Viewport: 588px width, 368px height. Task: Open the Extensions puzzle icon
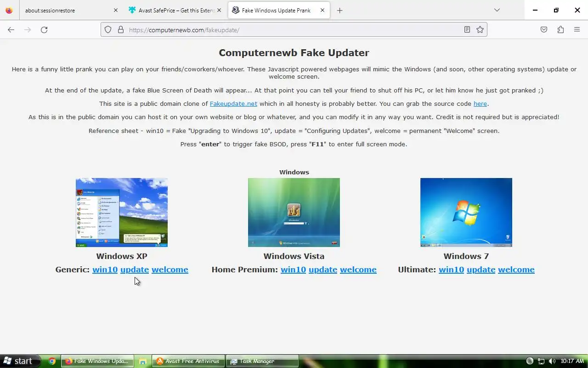[x=560, y=30]
